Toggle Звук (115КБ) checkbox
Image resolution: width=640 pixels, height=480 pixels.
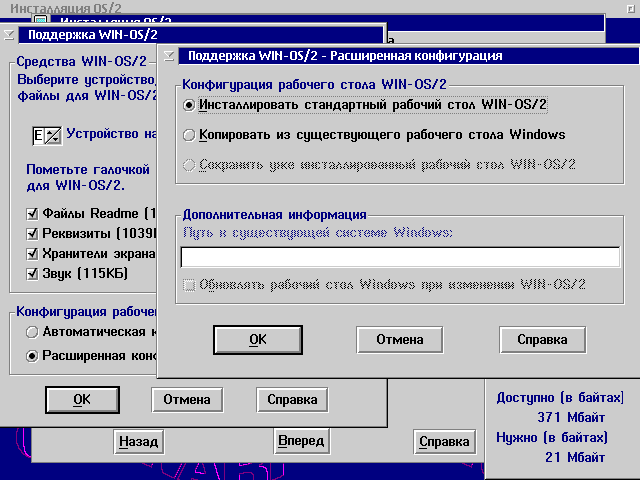(x=32, y=273)
